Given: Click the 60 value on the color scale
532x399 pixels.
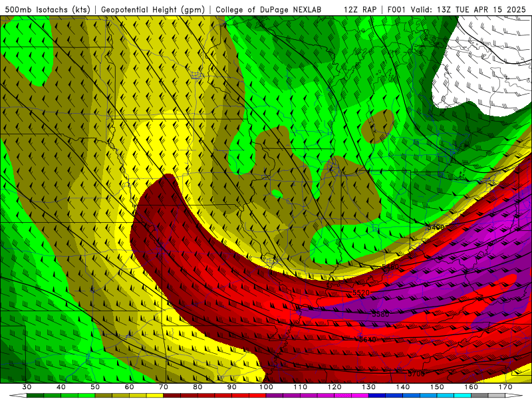Looking at the screenshot, I should 129,387.
